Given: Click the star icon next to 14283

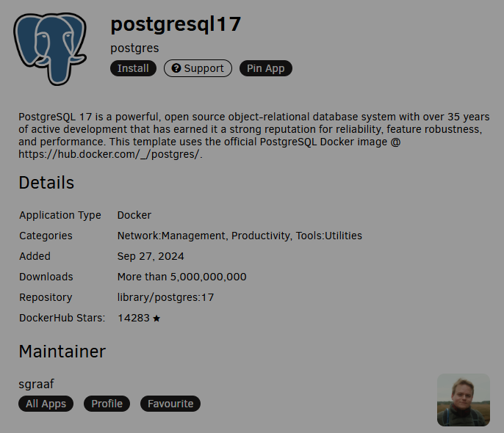Looking at the screenshot, I should click(156, 319).
